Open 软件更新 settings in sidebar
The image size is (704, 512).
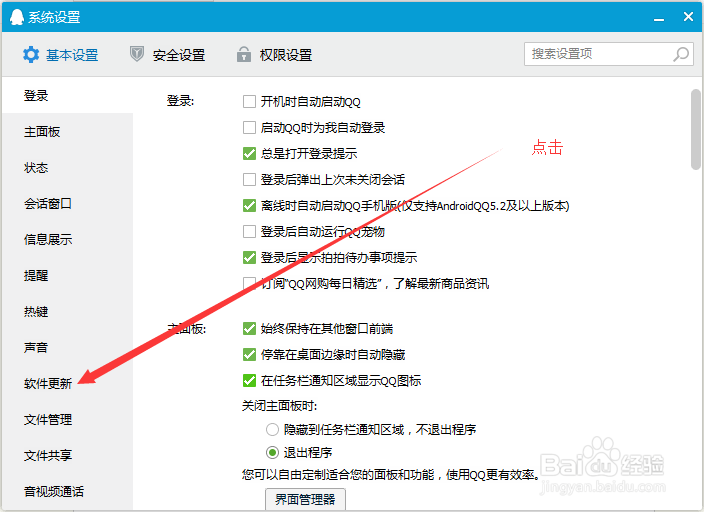48,383
